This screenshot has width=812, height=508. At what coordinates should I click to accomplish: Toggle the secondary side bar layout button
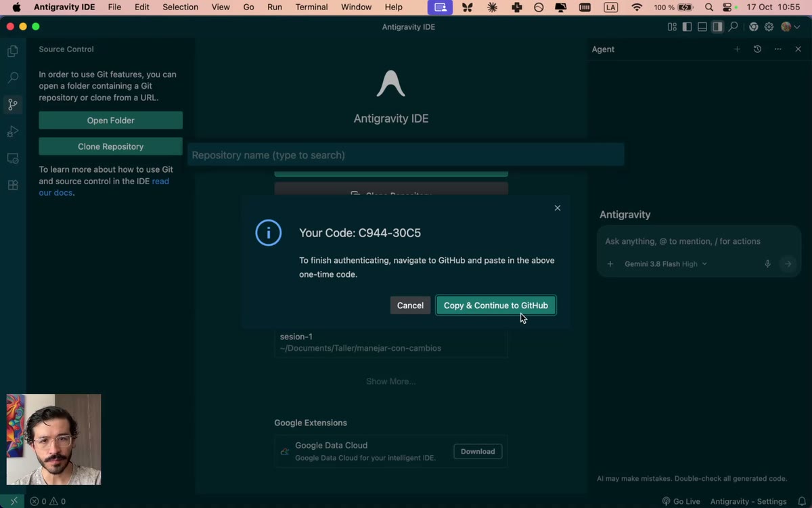pos(717,27)
